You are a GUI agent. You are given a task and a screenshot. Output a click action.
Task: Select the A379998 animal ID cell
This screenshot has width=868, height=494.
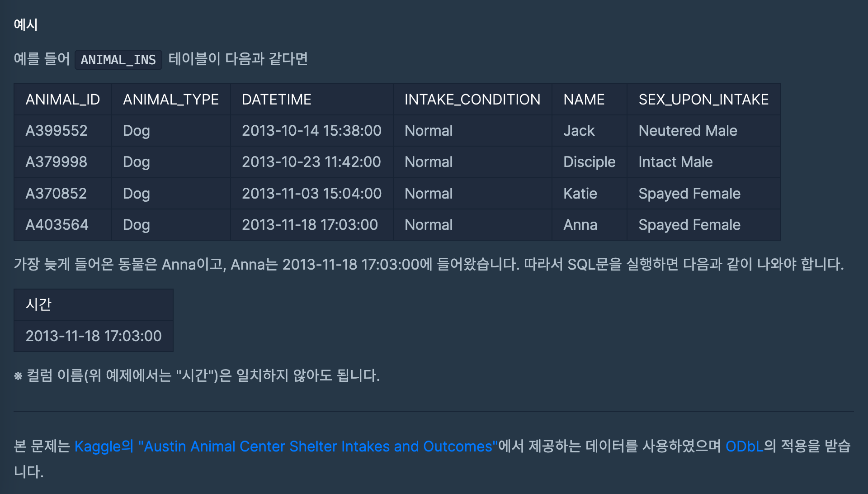[57, 162]
